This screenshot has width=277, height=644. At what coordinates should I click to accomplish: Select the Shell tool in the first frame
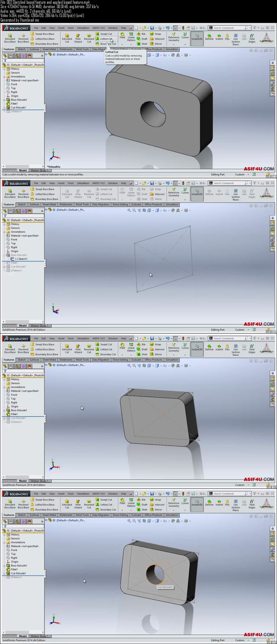pos(142,44)
